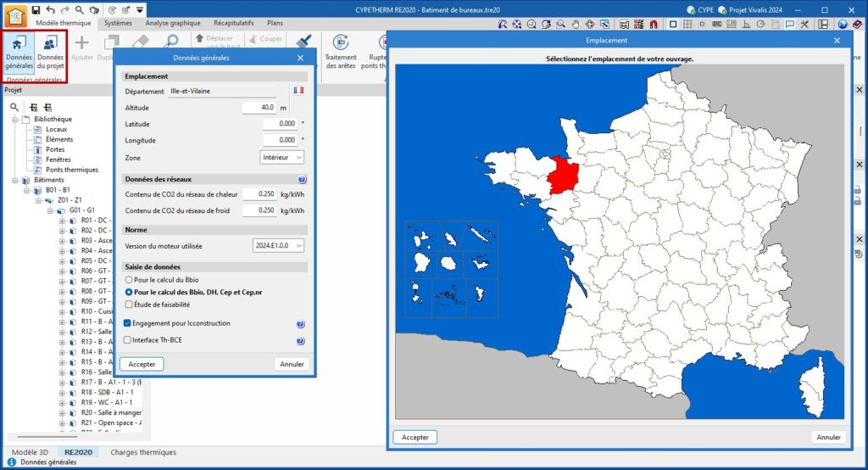Click the hand pan tool in view toolbar
This screenshot has height=470, width=868.
576,24
